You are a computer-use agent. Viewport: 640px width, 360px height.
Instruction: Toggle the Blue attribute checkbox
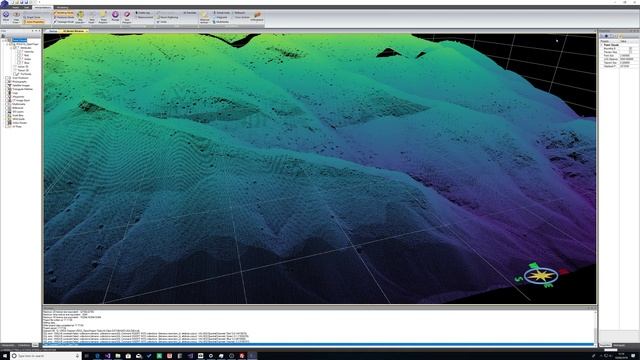coord(19,63)
